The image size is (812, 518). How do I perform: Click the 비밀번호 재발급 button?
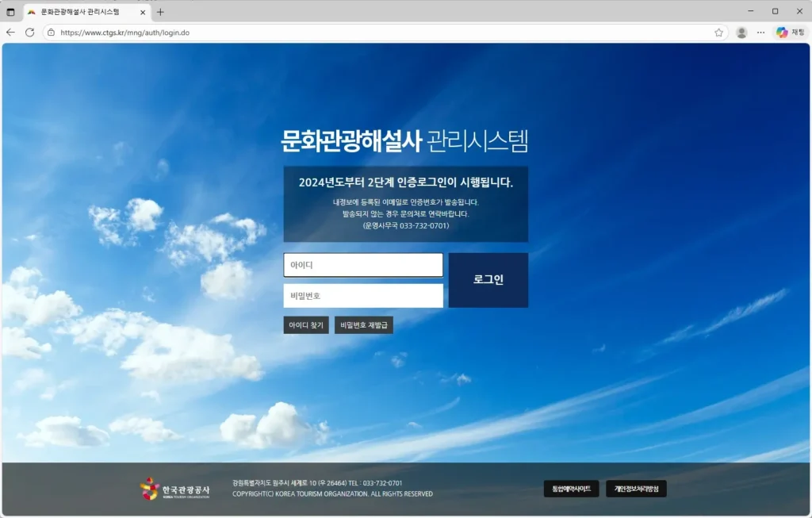point(365,324)
